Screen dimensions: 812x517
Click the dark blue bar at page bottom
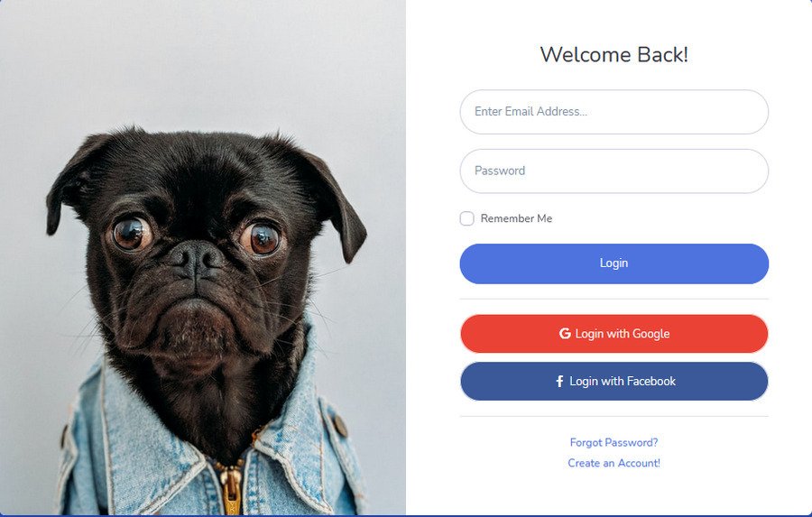406,516
